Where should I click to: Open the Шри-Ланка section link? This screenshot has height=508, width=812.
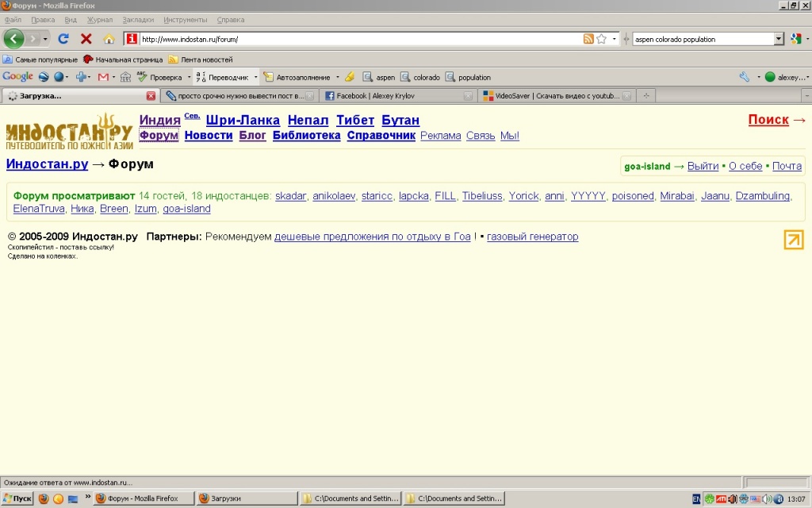(243, 120)
